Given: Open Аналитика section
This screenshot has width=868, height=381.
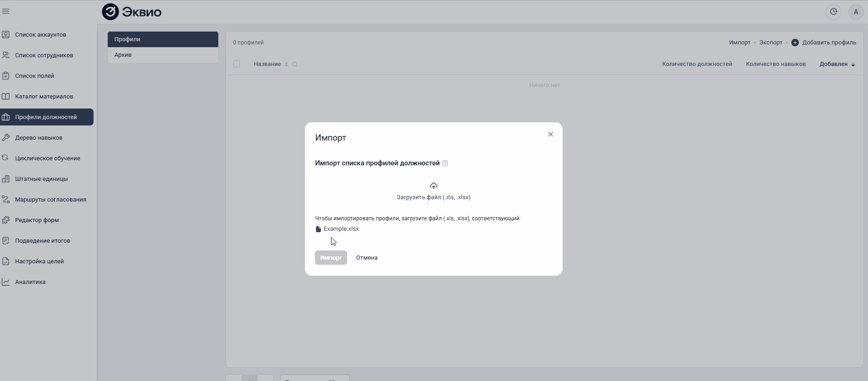Looking at the screenshot, I should (30, 282).
